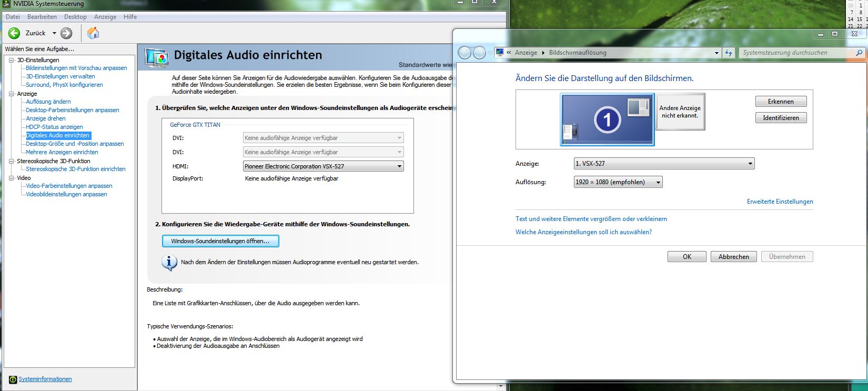
Task: Select 'Video-Farbeinstellungen anpassen'
Action: click(69, 186)
